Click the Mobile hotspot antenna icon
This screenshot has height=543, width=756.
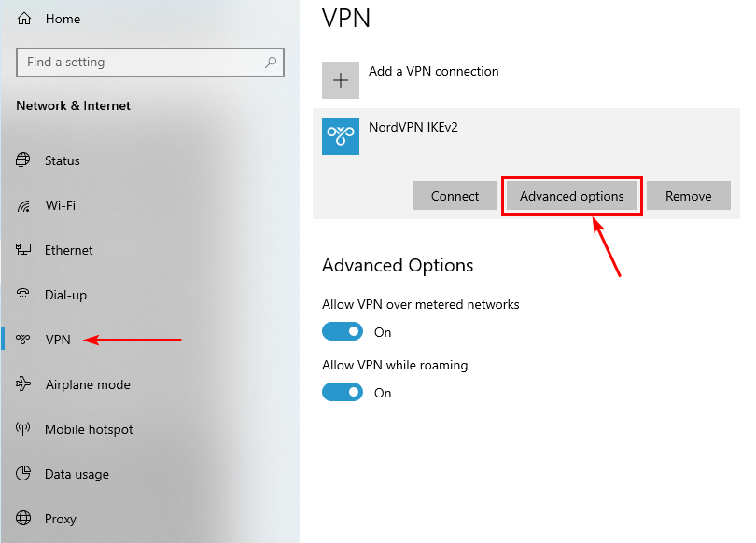[24, 429]
